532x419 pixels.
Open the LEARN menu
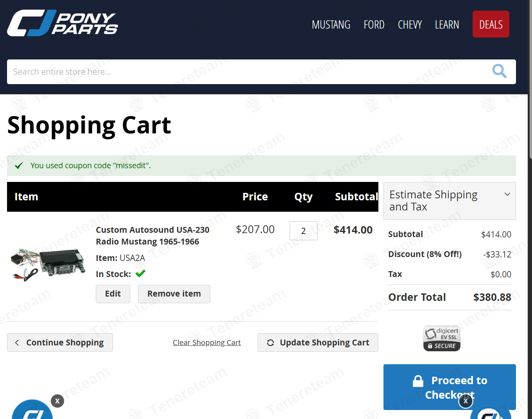coord(447,25)
